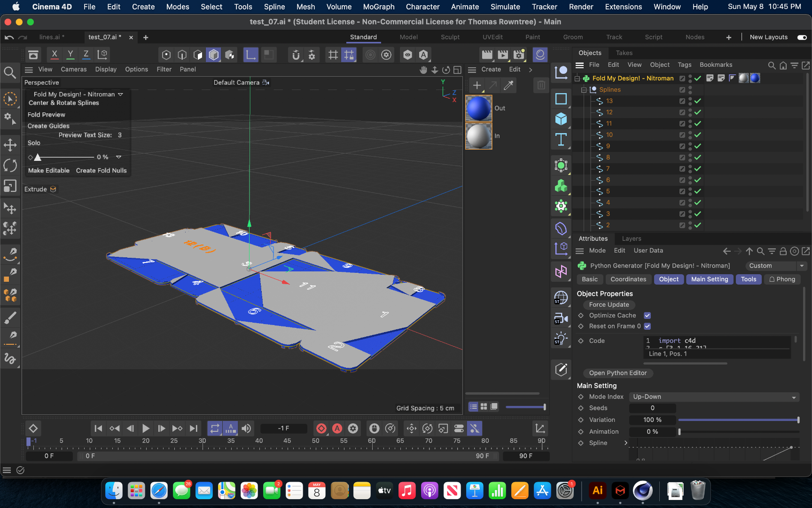Click the Force Update button

tap(609, 305)
